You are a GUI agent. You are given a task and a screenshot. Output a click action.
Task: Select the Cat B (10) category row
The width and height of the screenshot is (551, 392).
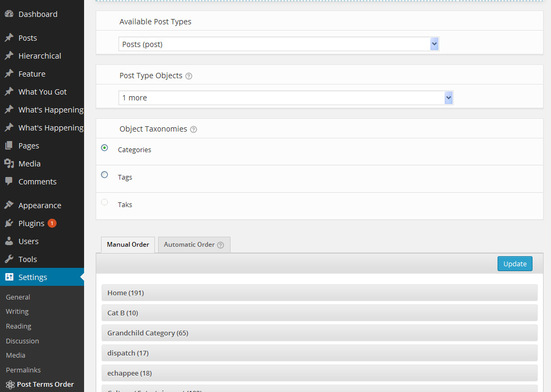(319, 313)
